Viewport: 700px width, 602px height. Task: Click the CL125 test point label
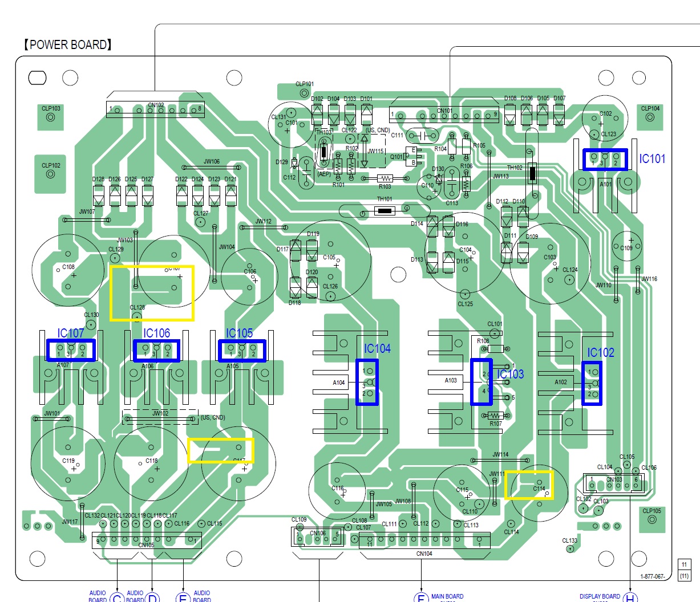466,304
